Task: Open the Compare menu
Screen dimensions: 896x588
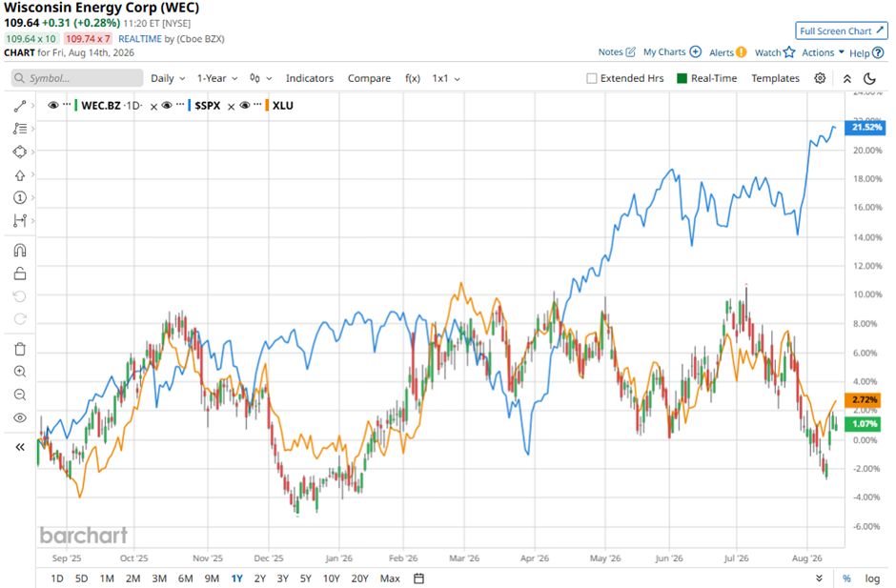Action: click(369, 78)
